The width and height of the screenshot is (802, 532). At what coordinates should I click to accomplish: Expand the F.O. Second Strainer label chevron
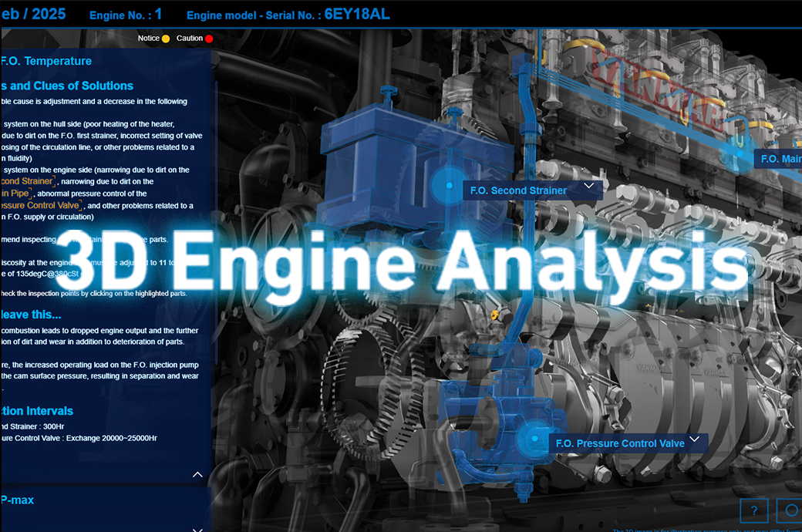click(x=589, y=187)
